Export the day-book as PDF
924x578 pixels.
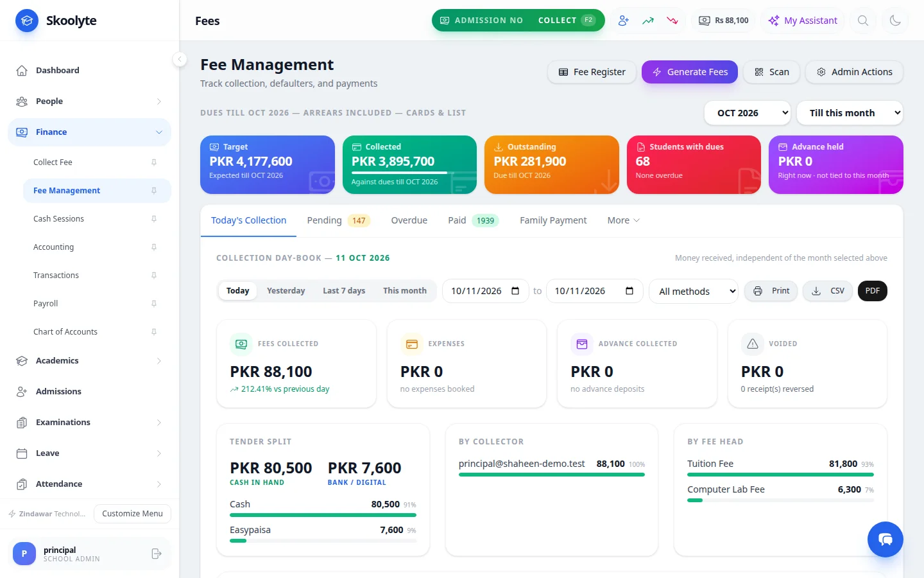point(872,291)
